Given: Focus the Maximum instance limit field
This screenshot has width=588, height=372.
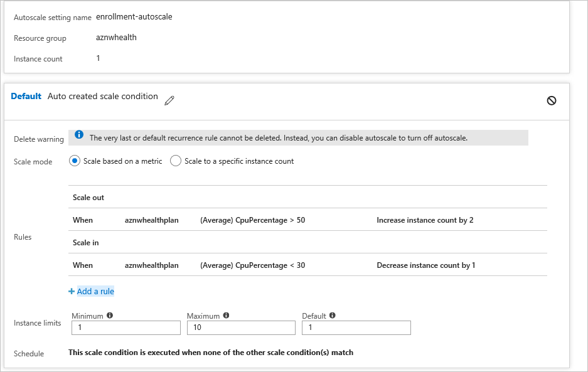Looking at the screenshot, I should pyautogui.click(x=241, y=327).
